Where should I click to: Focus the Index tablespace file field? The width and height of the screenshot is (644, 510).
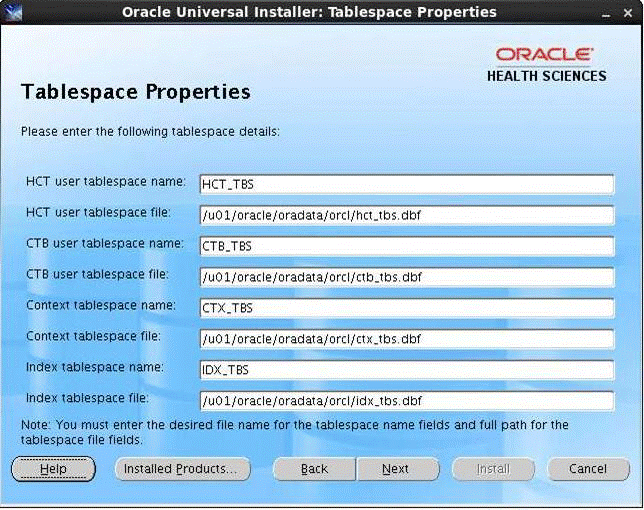407,401
